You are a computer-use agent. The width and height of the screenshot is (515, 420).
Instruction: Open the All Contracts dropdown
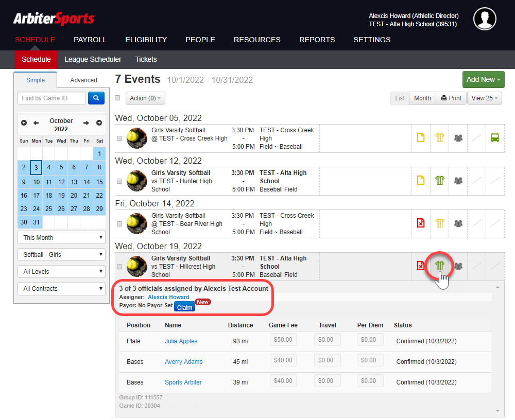click(61, 289)
